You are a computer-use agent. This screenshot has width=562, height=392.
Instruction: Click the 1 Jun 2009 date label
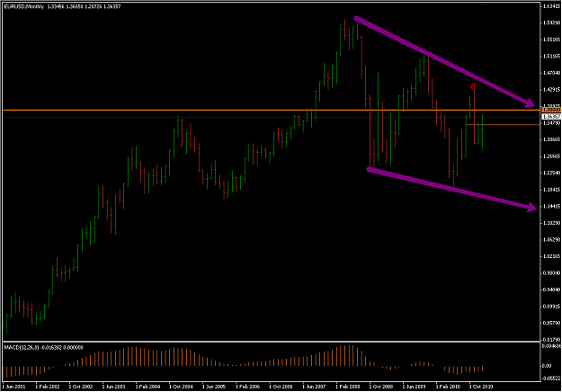pos(415,387)
